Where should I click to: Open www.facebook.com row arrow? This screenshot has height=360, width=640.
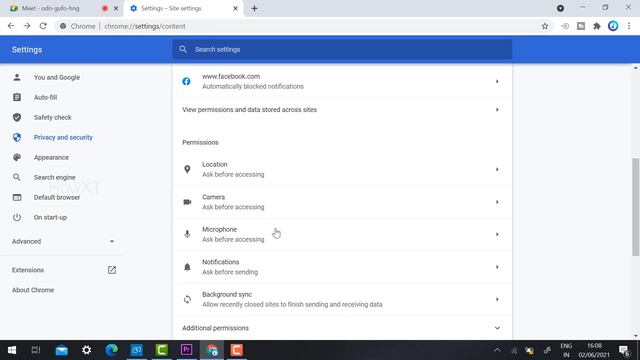(497, 81)
